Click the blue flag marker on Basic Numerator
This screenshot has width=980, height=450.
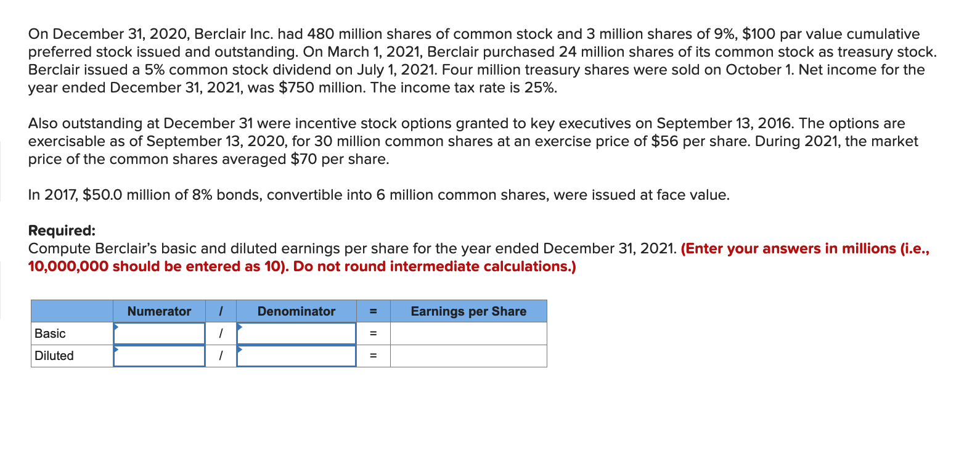(x=116, y=326)
